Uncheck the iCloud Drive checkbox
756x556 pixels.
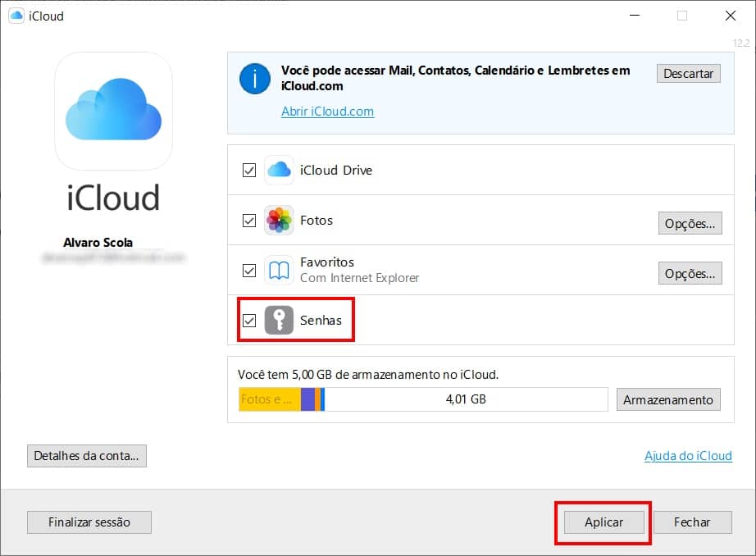pyautogui.click(x=248, y=171)
